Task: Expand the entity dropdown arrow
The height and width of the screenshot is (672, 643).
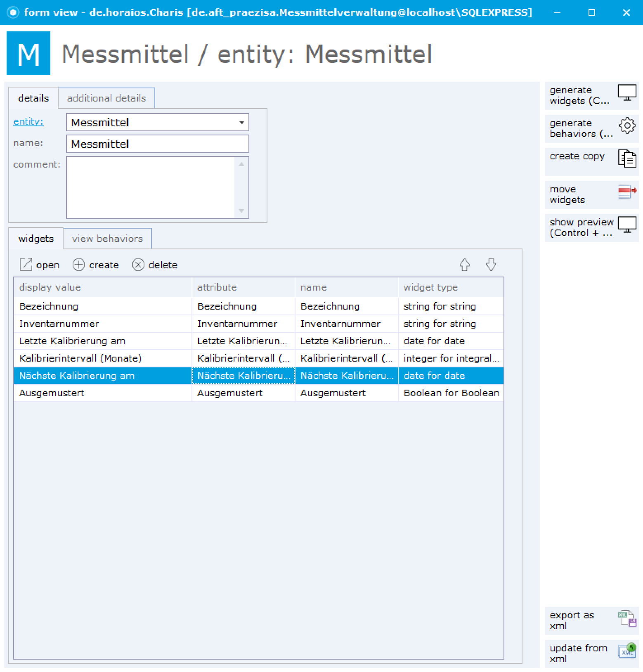Action: pos(241,123)
